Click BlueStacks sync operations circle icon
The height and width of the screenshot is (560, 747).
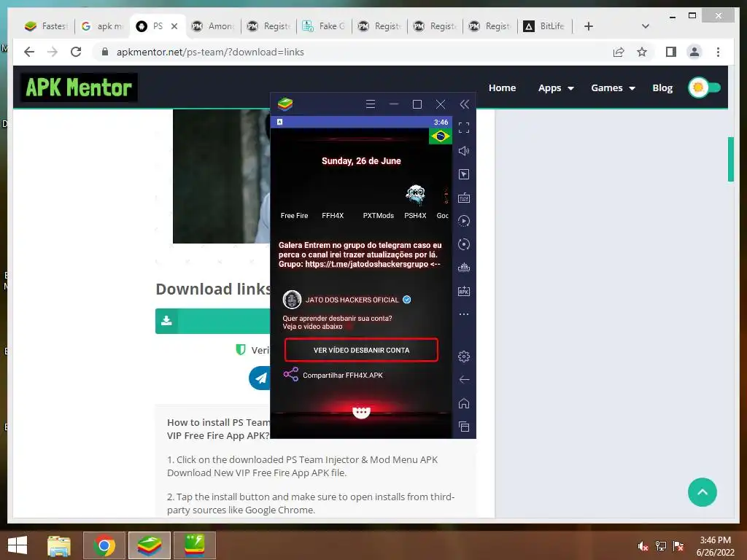(463, 244)
